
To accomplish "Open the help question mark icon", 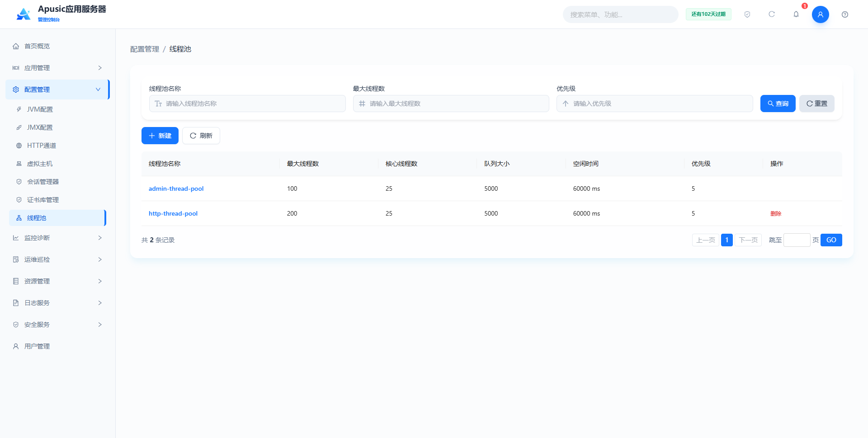I will 845,14.
